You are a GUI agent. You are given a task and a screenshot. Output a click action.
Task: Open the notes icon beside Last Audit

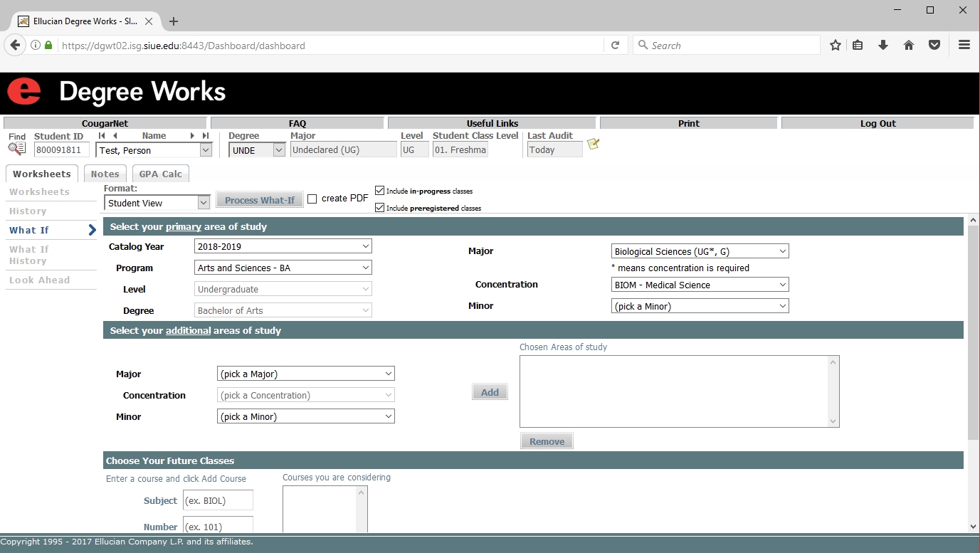pos(593,144)
